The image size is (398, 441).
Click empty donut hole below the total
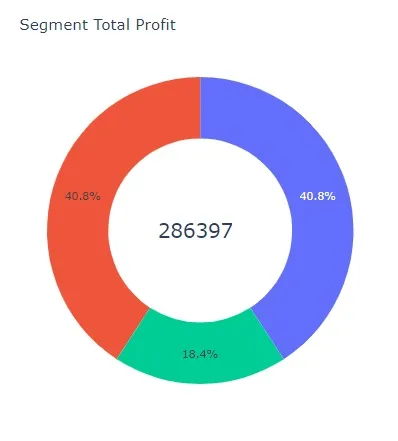(x=200, y=280)
